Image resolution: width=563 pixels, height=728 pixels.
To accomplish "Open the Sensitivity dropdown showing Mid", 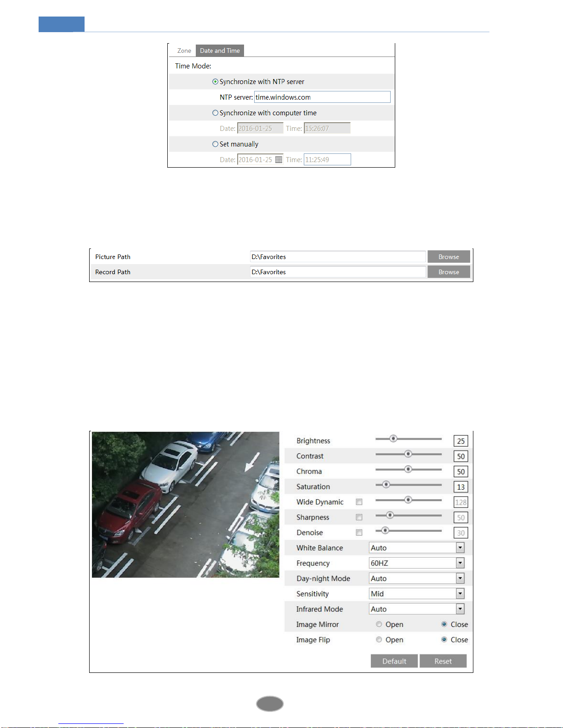I will [417, 593].
